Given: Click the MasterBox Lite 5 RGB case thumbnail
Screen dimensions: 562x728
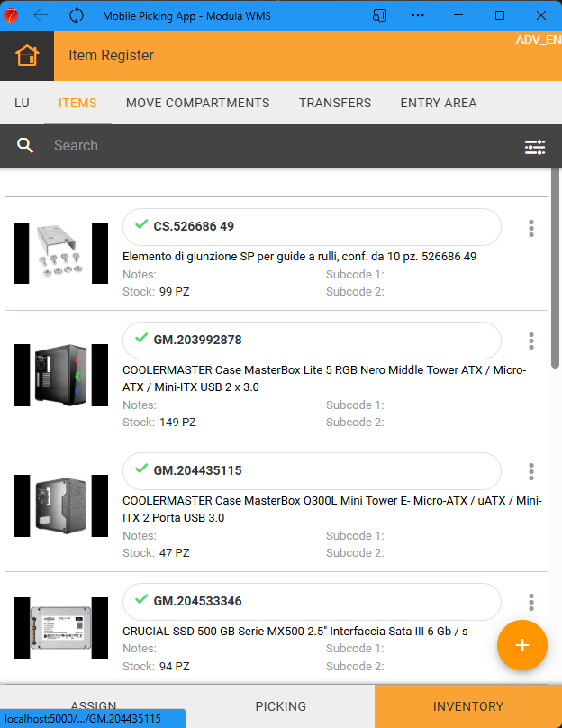Looking at the screenshot, I should point(60,375).
